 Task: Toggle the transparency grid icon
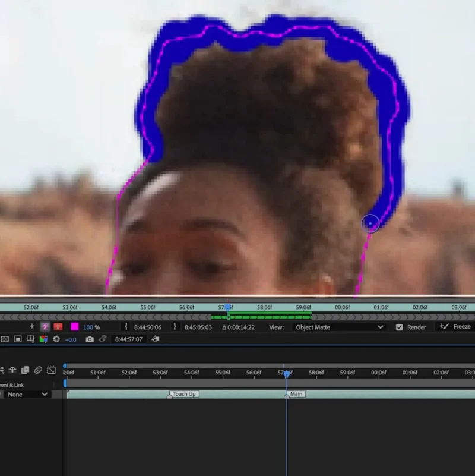click(5, 339)
